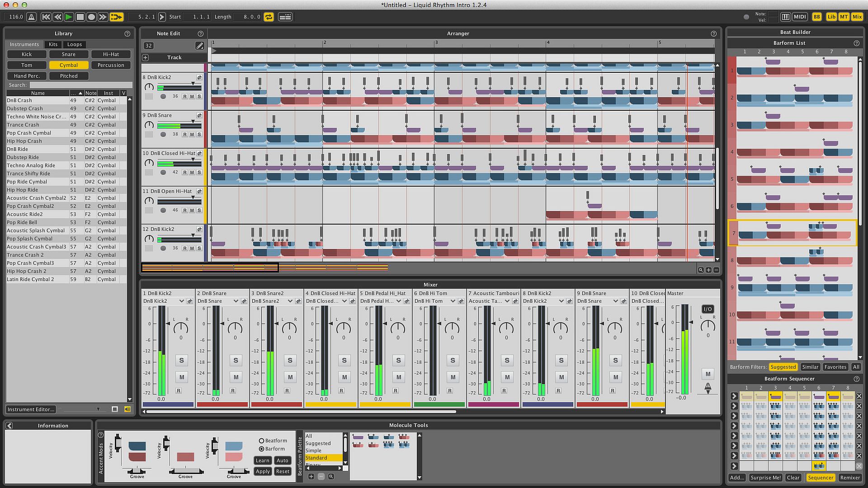
Task: Open the DnB Hi Tom instrument dropdown
Action: [x=453, y=301]
